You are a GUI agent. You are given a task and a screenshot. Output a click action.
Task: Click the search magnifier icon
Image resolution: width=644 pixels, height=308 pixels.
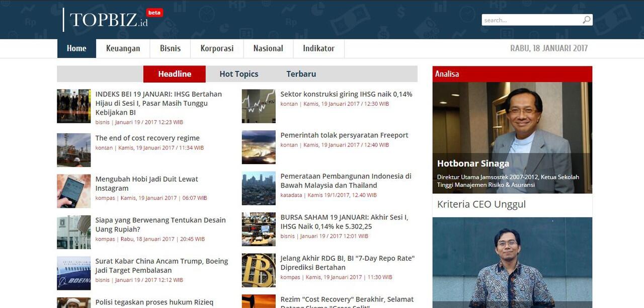click(x=587, y=20)
